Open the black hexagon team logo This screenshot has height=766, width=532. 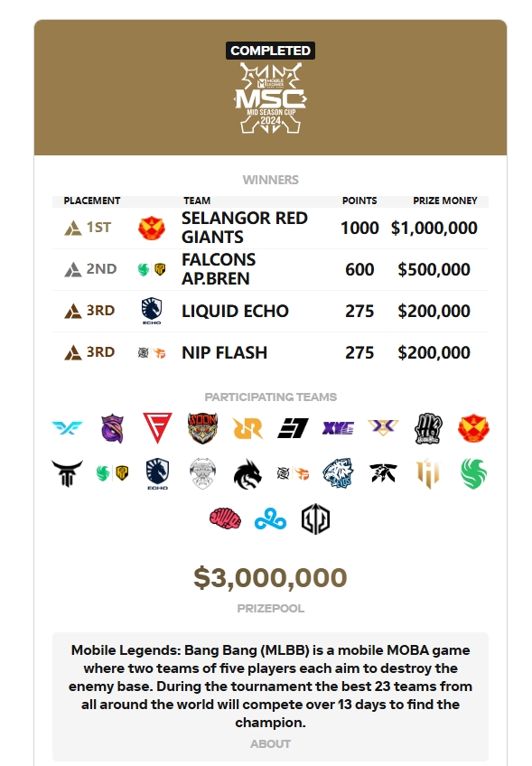pyautogui.click(x=315, y=518)
